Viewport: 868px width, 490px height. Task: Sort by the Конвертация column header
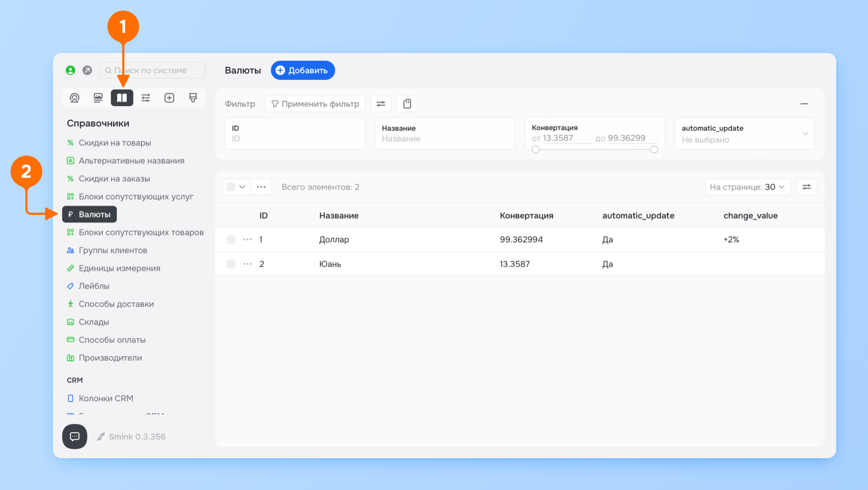(527, 215)
